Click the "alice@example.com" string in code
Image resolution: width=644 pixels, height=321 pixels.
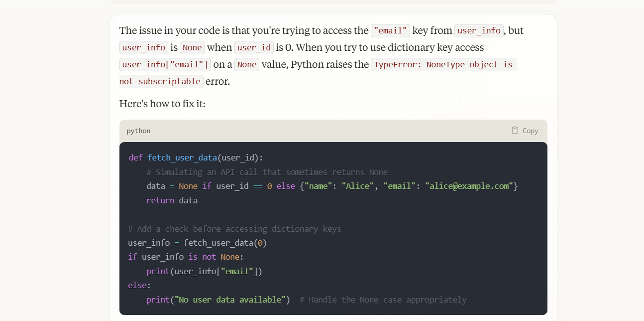click(x=469, y=186)
